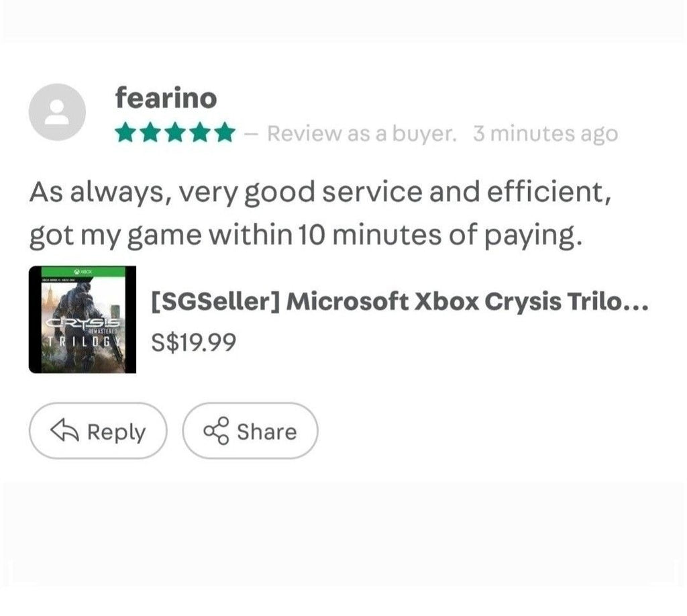Screen dimensions: 687x616
Task: Click the 'As always, very good service' line
Action: click(x=320, y=193)
